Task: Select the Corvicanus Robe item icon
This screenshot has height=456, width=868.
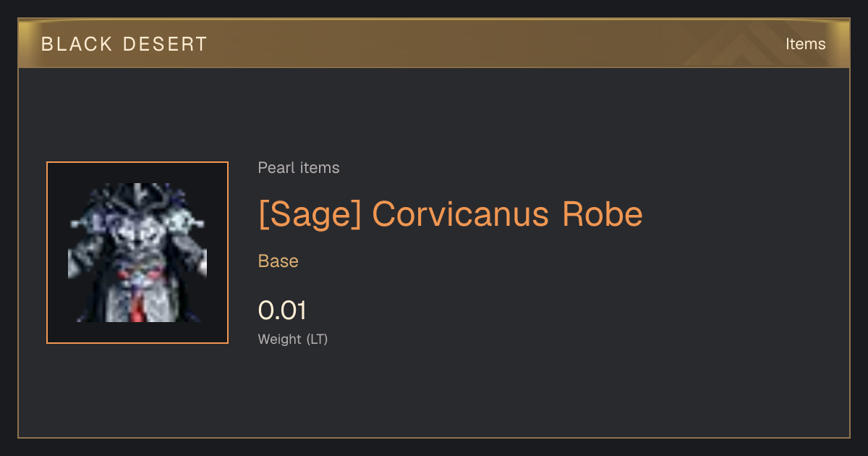Action: 137,253
